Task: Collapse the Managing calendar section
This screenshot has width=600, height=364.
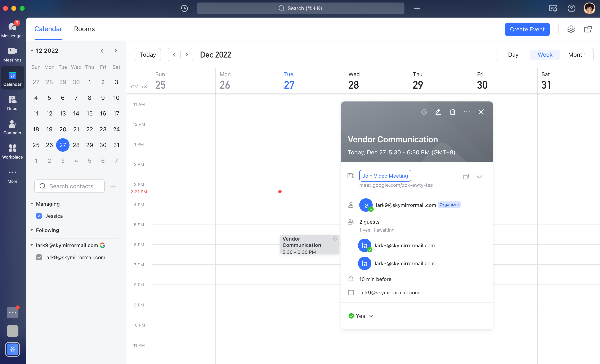Action: coord(32,204)
